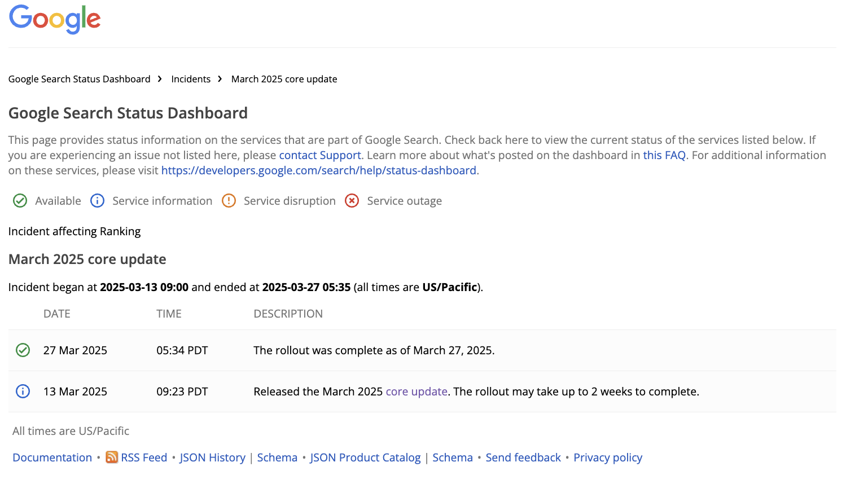Open the Documentation footer link
The width and height of the screenshot is (868, 484).
coord(52,457)
